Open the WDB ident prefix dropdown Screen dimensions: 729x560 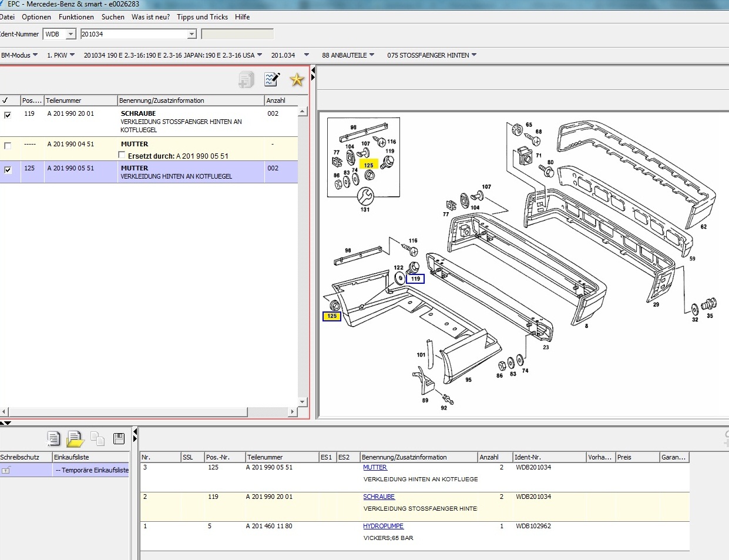pos(71,34)
